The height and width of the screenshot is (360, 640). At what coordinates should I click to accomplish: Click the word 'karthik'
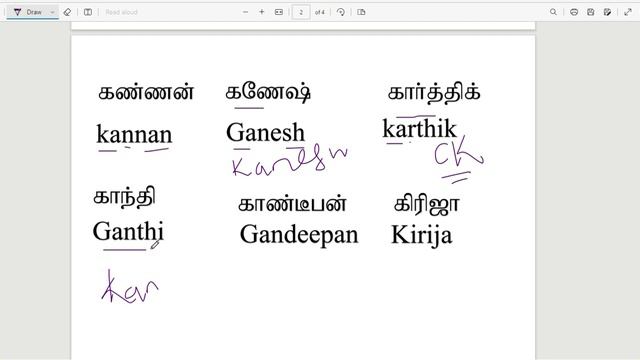[x=419, y=128]
